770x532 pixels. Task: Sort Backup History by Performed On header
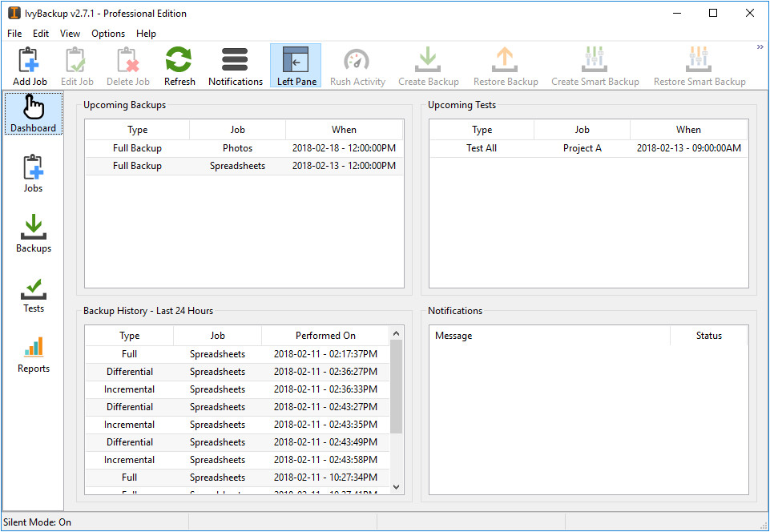click(325, 336)
